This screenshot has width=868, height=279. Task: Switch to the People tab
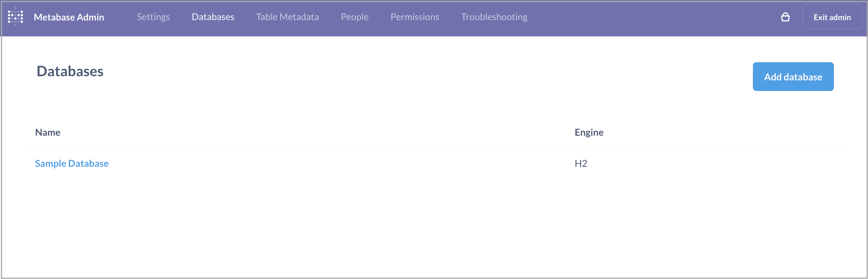354,17
